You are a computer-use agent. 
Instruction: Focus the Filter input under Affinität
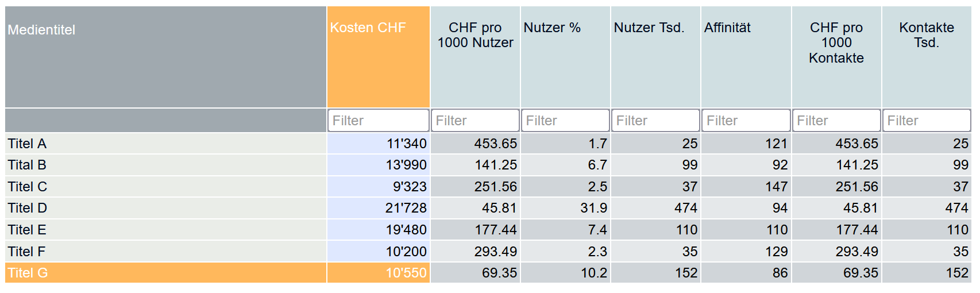tap(746, 121)
